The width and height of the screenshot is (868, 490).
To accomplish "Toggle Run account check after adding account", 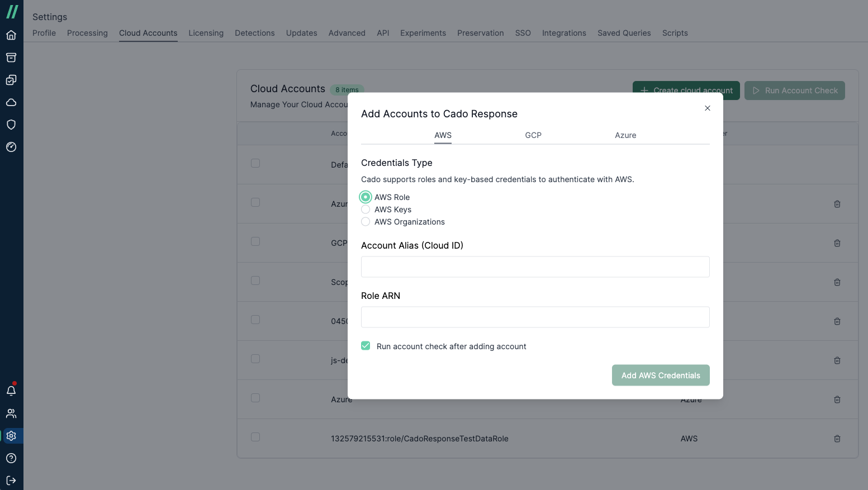I will tap(366, 346).
